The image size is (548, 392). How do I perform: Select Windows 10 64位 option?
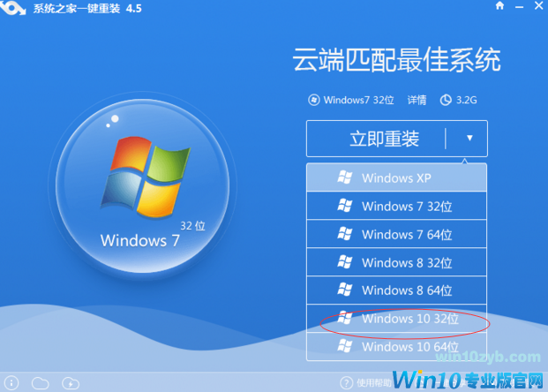[397, 347]
